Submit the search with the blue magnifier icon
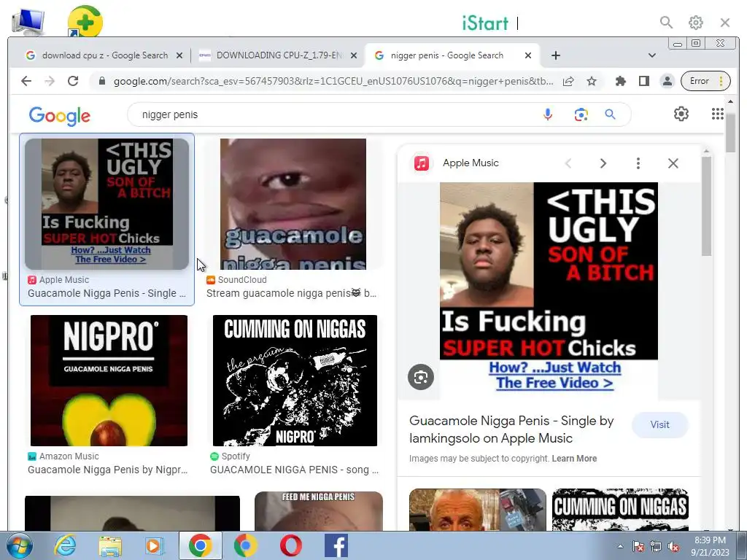 pyautogui.click(x=611, y=114)
